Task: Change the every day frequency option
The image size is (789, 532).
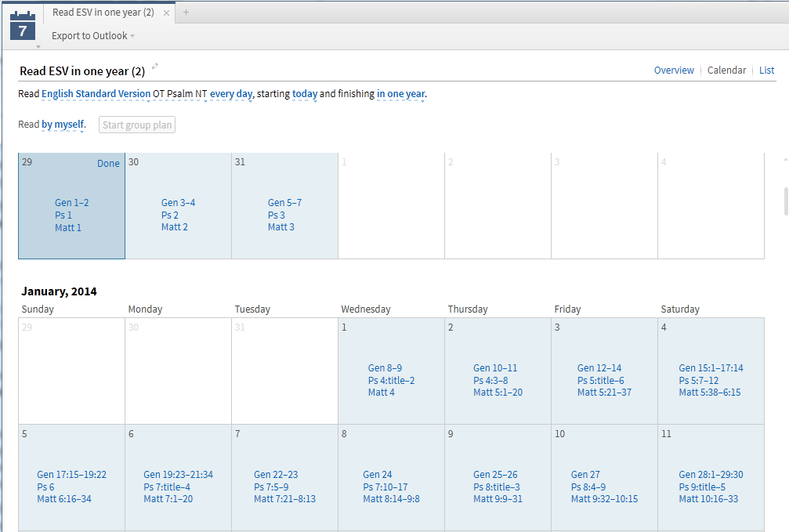Action: pyautogui.click(x=231, y=94)
